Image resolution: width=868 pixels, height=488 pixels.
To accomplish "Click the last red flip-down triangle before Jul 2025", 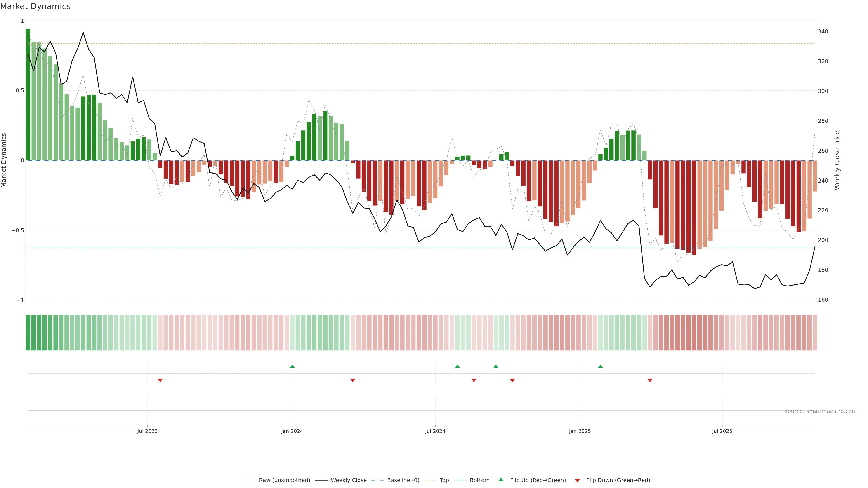I will point(650,380).
